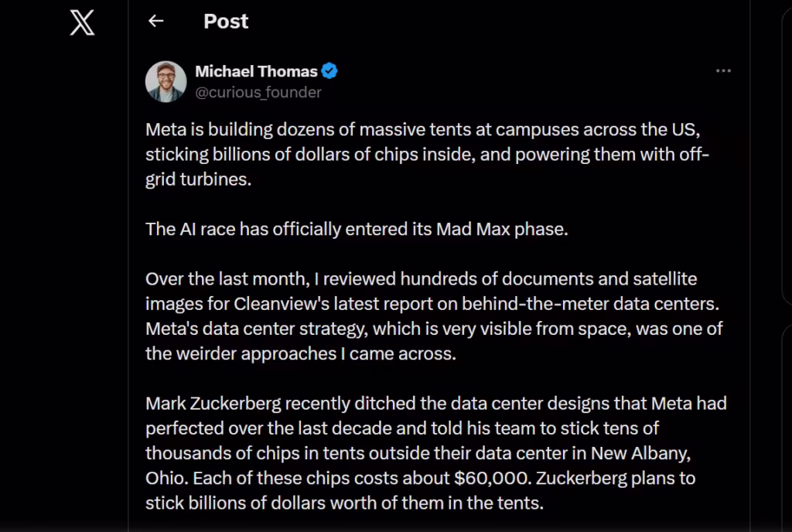Click the Post page heading
The image size is (792, 532).
pos(226,21)
